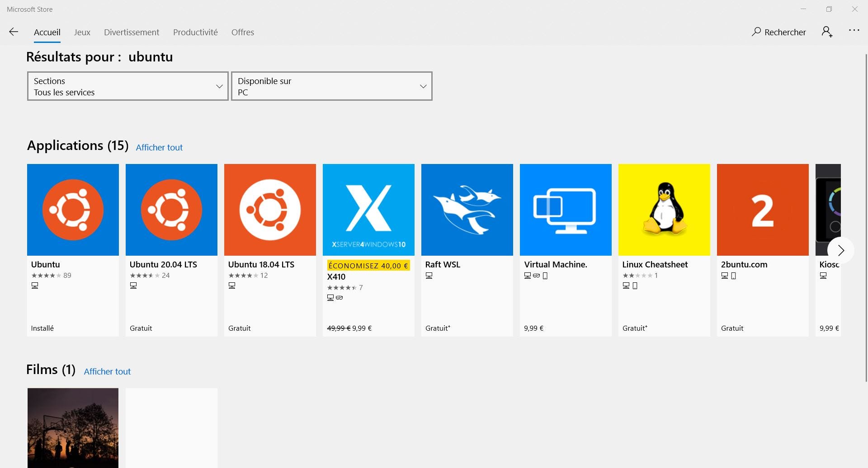Expand the Disponible sur dropdown

point(332,86)
